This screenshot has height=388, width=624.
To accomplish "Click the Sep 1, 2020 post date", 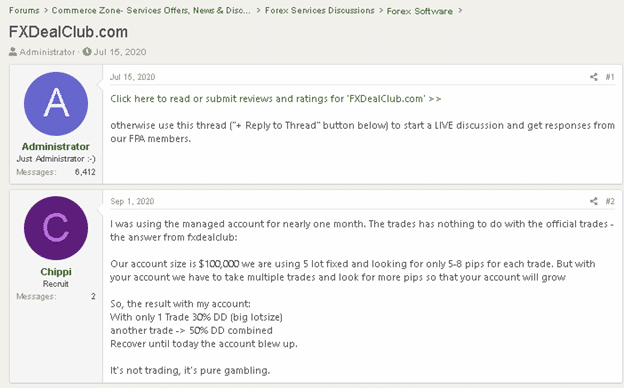I will [x=132, y=201].
